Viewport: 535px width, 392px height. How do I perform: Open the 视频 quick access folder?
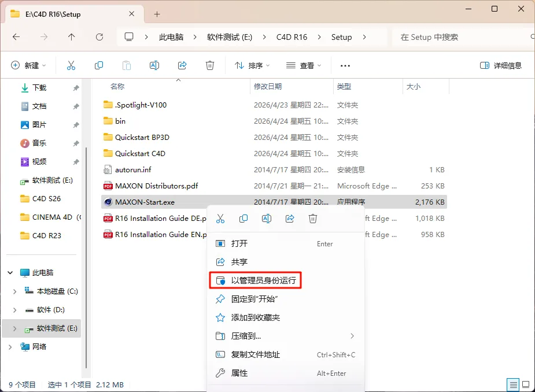(39, 161)
